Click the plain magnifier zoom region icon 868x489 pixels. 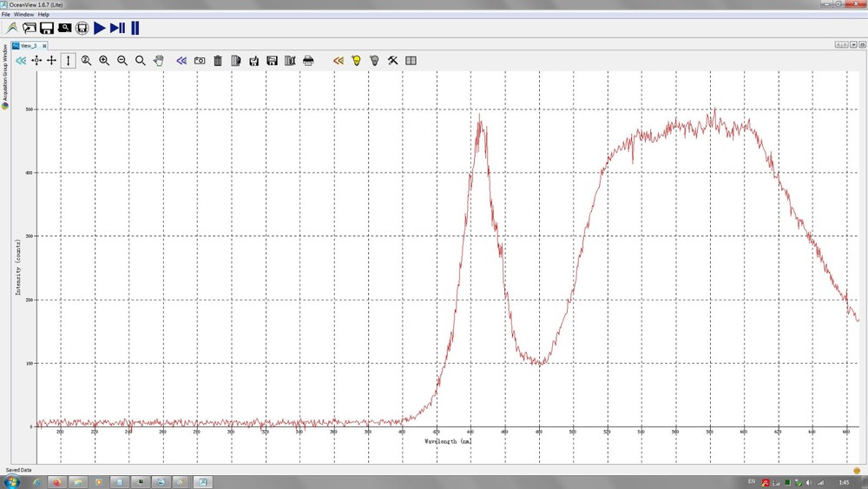[141, 60]
